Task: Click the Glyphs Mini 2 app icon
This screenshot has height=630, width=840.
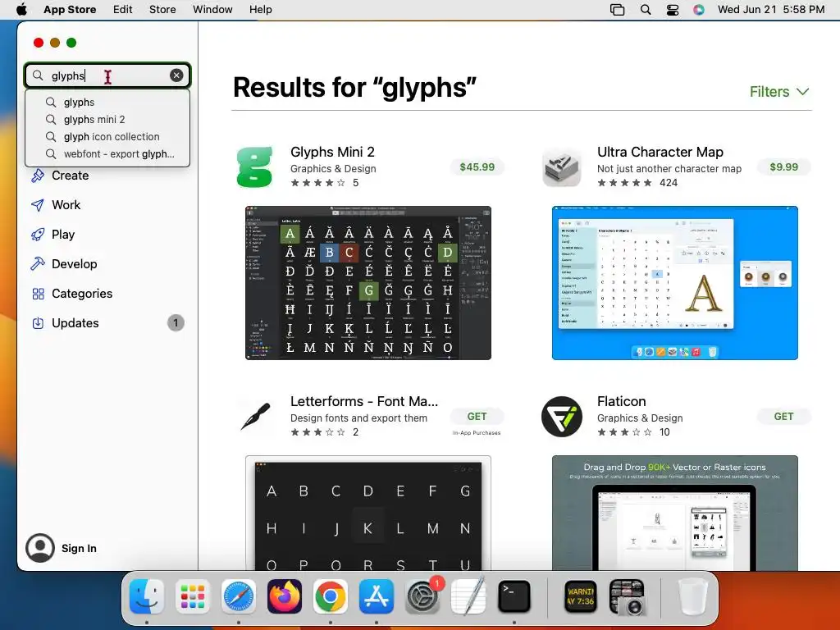Action: [x=254, y=167]
